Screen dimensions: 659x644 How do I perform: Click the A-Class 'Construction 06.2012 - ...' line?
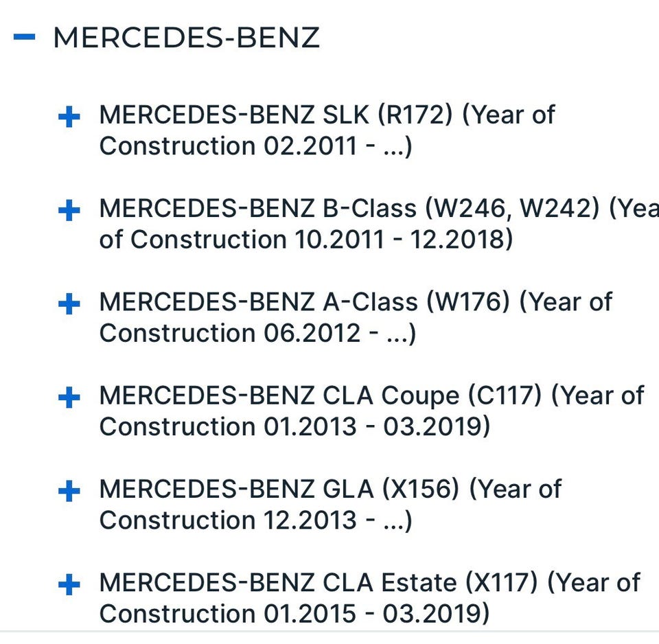click(257, 333)
